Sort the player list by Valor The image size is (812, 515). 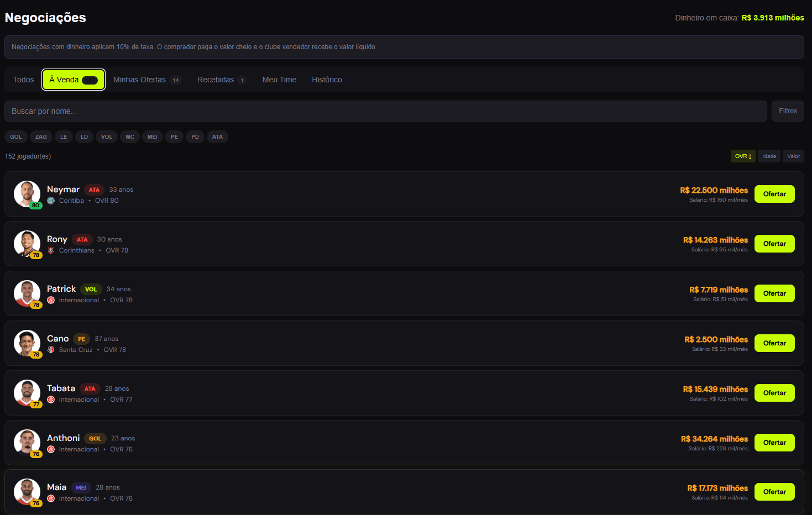794,156
